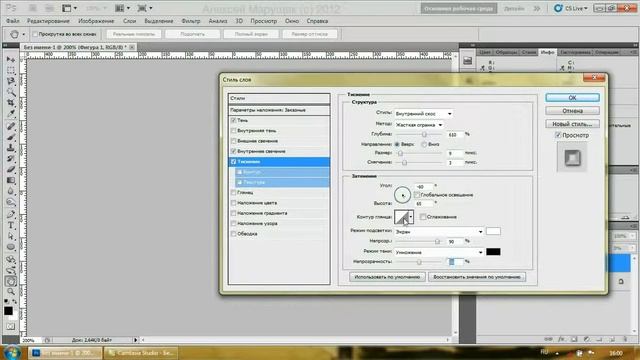Expand the workspace switcher double-arrow

click(x=537, y=8)
